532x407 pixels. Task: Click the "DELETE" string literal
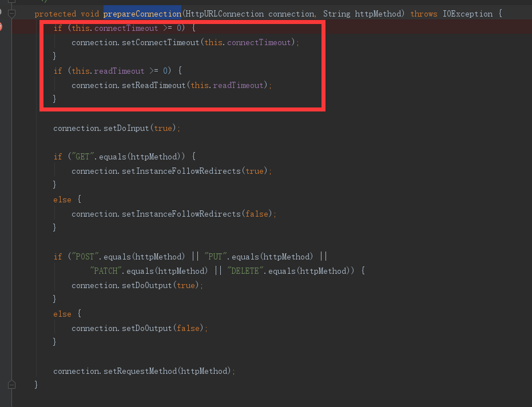[245, 271]
